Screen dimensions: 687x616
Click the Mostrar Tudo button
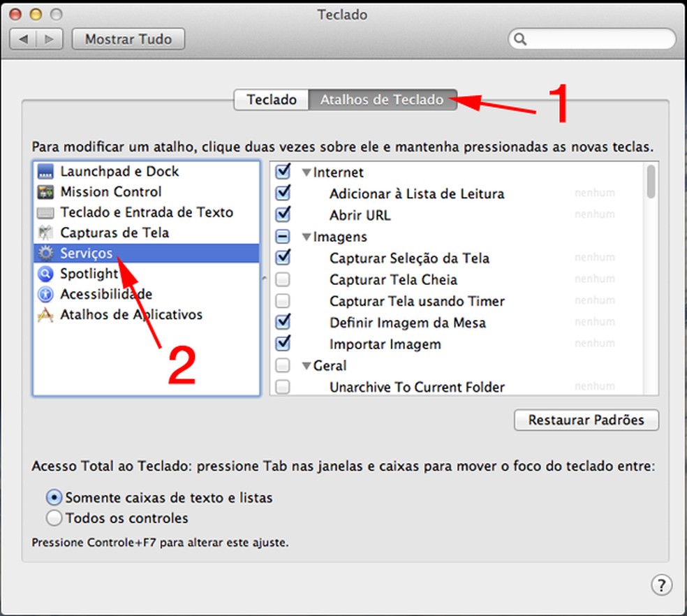coord(128,39)
